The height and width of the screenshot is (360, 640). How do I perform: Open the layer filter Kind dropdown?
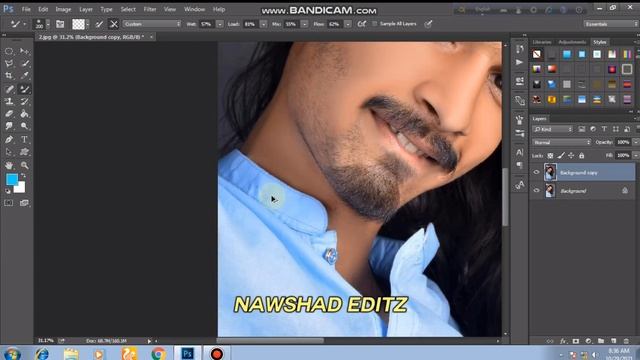[x=553, y=129]
